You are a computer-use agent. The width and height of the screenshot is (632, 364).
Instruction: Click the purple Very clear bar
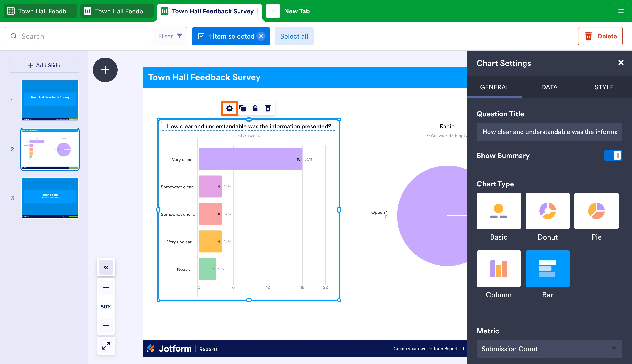pos(251,159)
